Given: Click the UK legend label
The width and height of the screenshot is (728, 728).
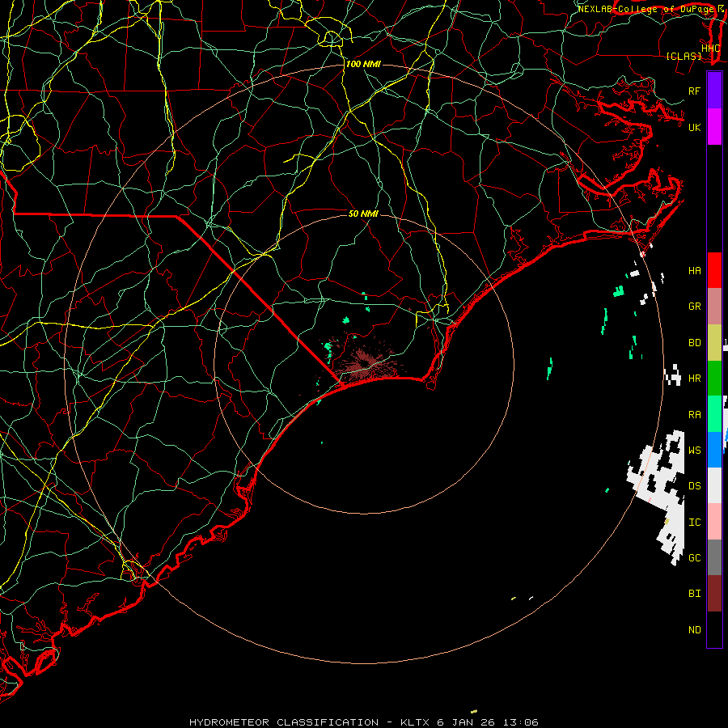Looking at the screenshot, I should 695,127.
